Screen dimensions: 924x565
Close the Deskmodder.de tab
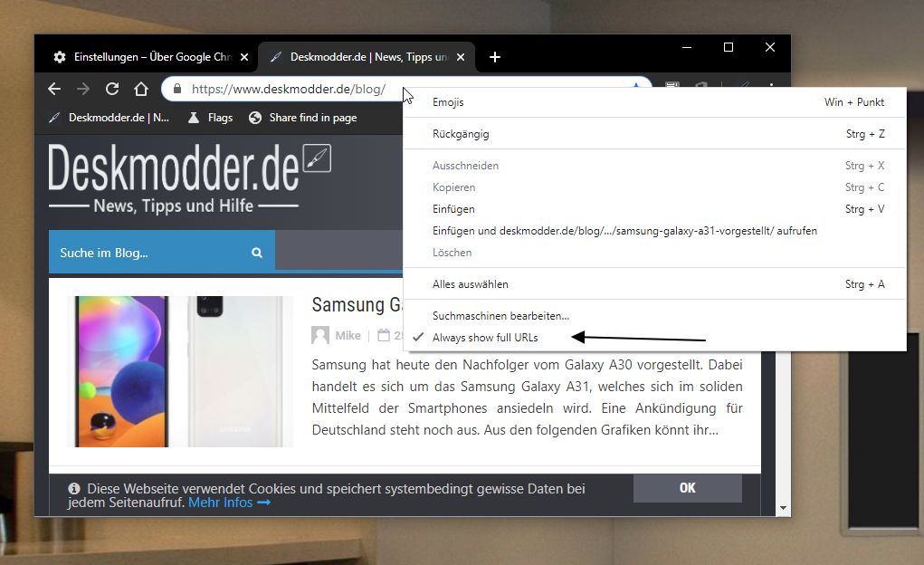[461, 57]
